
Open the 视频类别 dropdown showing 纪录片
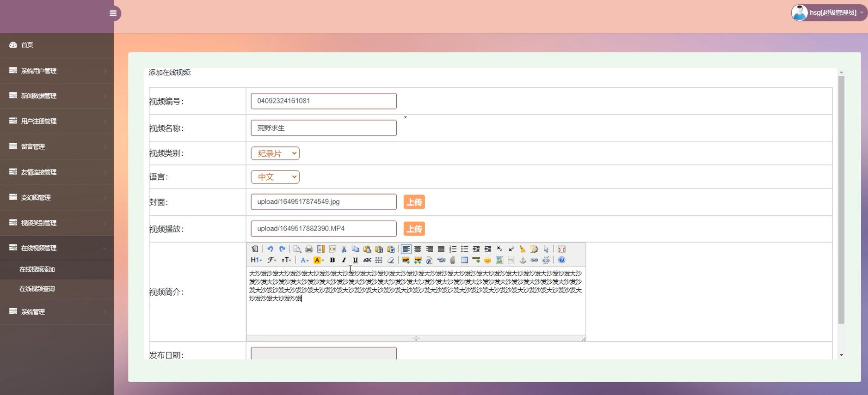point(275,153)
